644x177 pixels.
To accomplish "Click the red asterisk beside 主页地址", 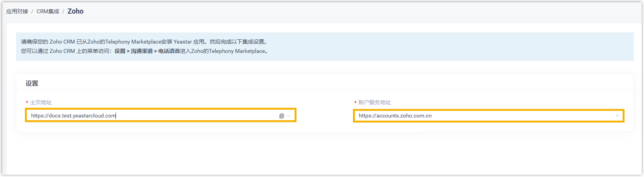I will tap(27, 103).
